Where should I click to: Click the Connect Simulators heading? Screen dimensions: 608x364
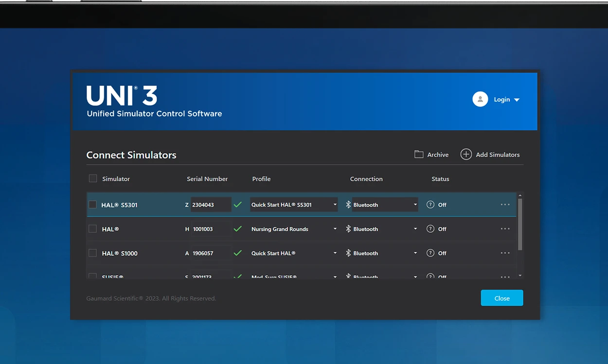click(131, 155)
